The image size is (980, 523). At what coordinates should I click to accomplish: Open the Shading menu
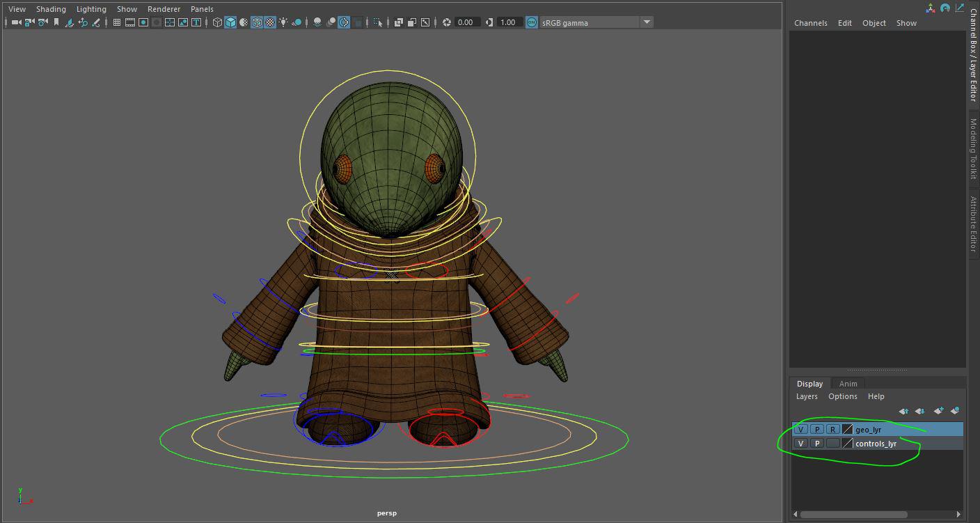(51, 9)
